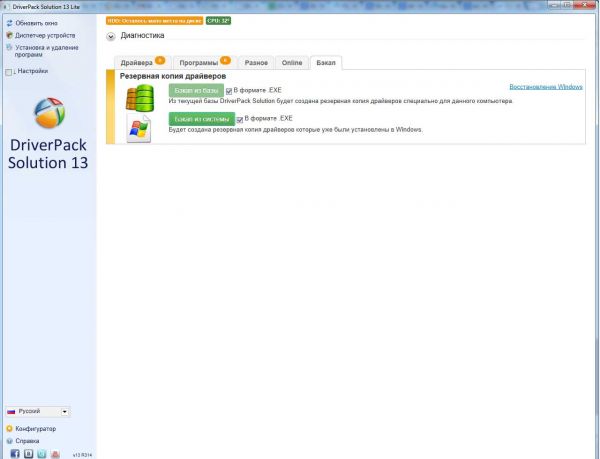This screenshot has height=459, width=600.
Task: Open the teal Twitter social icon
Action: pyautogui.click(x=42, y=454)
